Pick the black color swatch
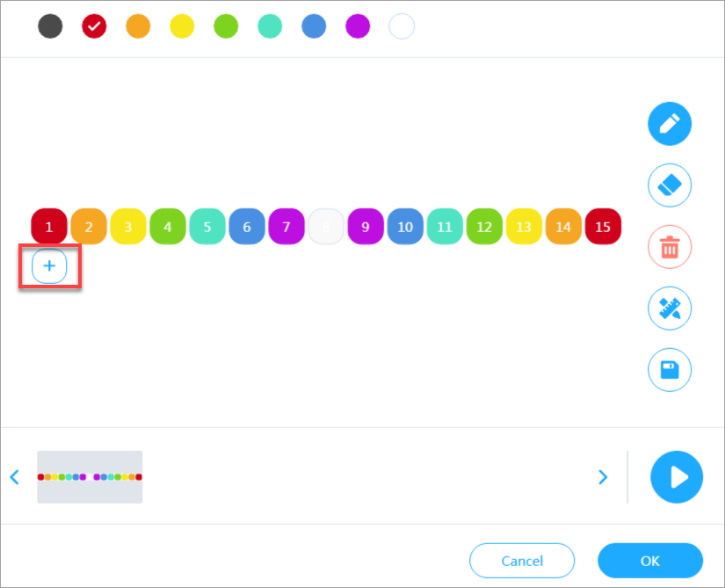The height and width of the screenshot is (588, 725). click(x=50, y=26)
